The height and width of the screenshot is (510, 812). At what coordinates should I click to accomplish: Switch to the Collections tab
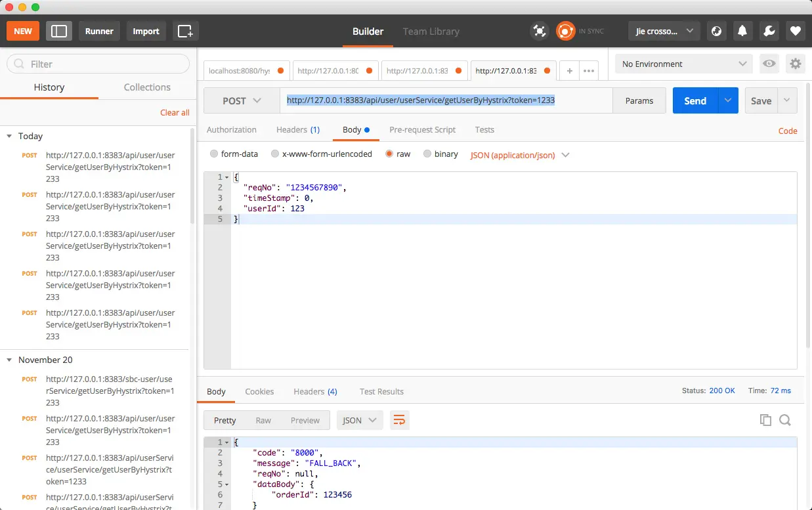pos(147,87)
